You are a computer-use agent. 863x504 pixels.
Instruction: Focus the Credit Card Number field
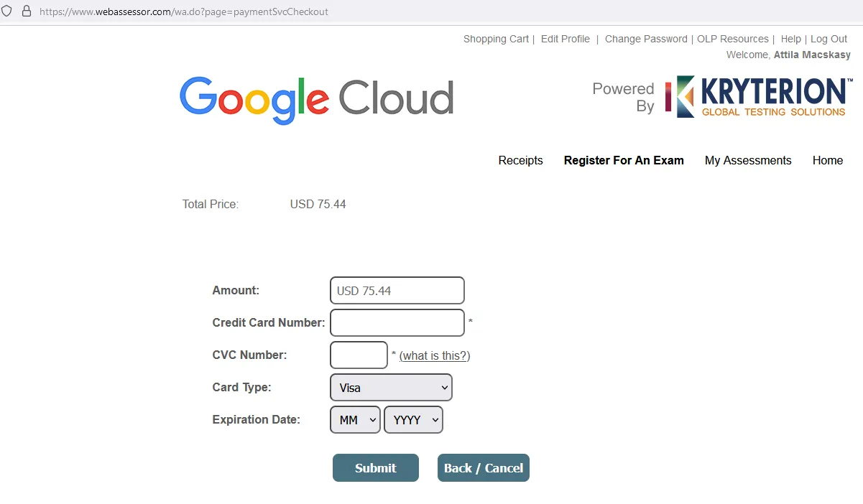click(397, 322)
